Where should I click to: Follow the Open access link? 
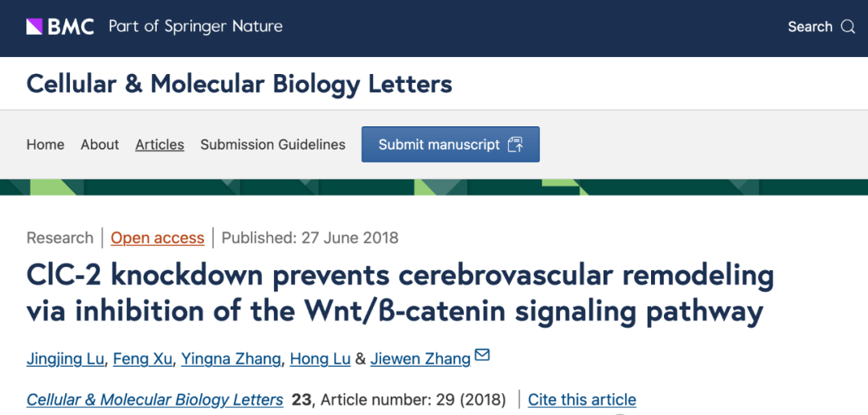coord(158,238)
